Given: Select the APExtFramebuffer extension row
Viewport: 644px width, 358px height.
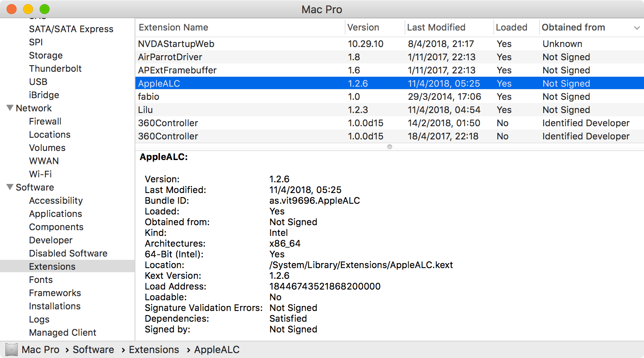Looking at the screenshot, I should point(390,70).
